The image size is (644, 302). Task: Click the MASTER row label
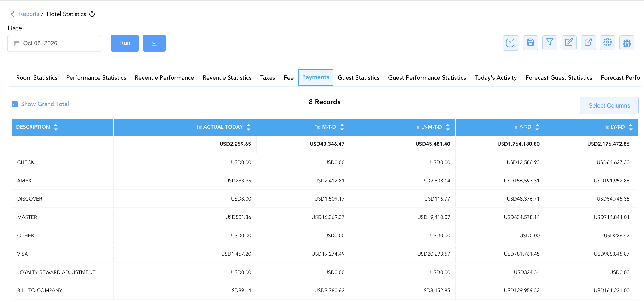tap(27, 217)
